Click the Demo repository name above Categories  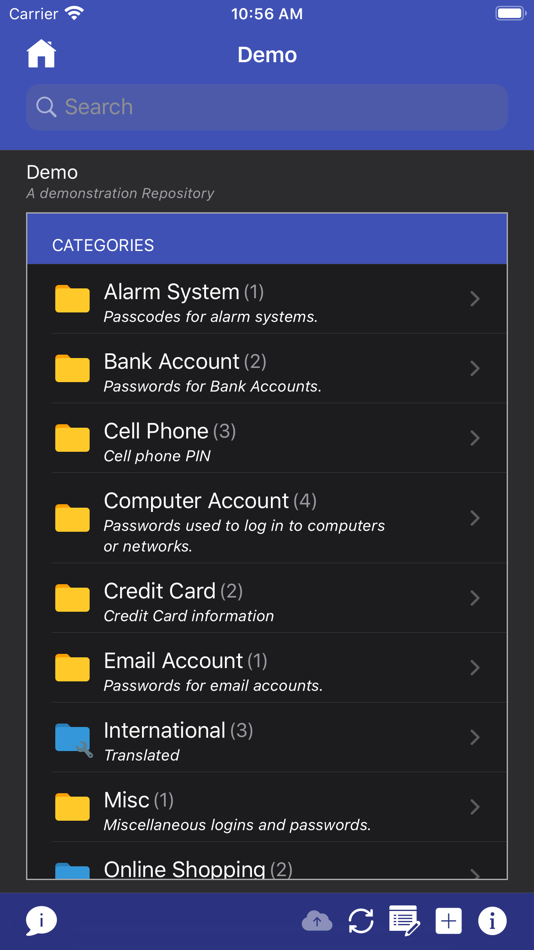pos(52,173)
